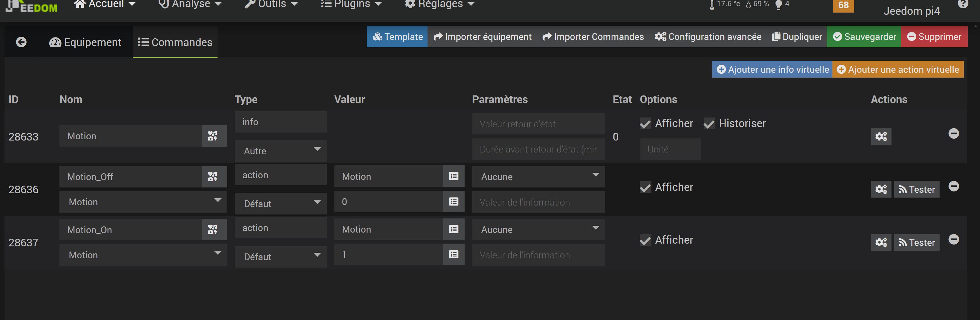Toggle Afficher checkbox for Motion_On

(645, 240)
